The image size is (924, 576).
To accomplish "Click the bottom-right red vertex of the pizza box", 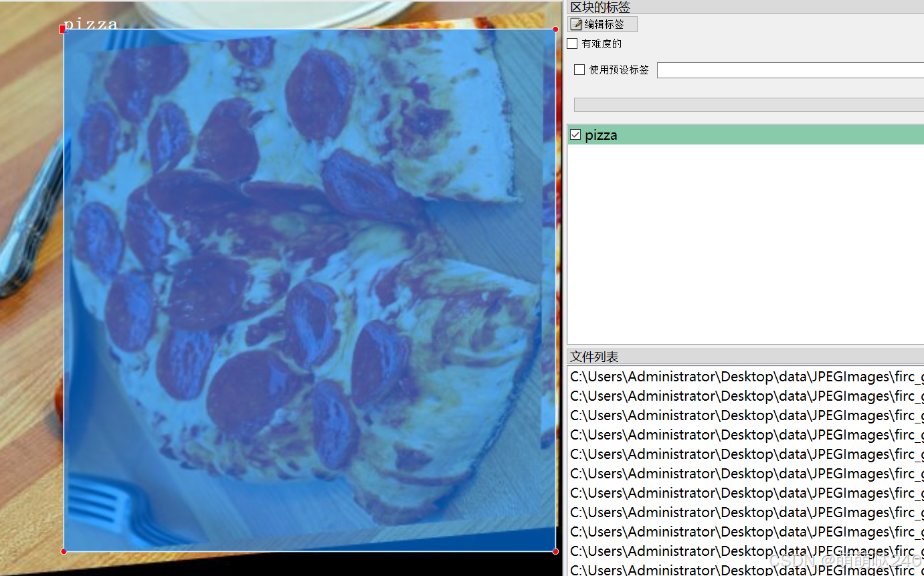I will 555,551.
